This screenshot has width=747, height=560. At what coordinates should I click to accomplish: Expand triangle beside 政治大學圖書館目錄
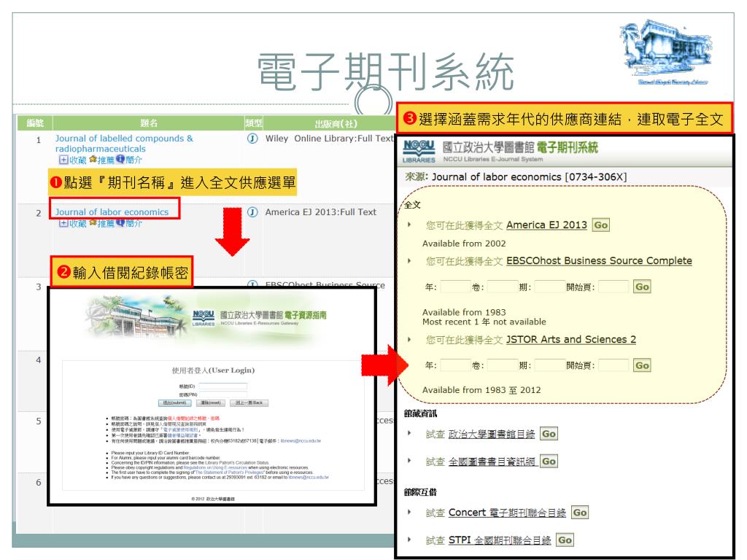409,433
